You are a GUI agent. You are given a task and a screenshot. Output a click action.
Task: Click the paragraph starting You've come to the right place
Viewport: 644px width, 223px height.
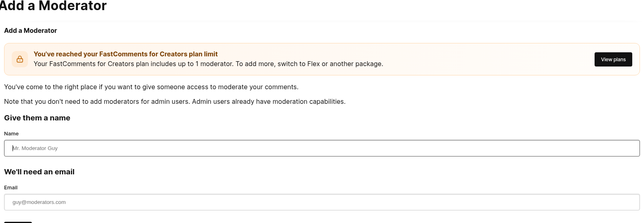[x=151, y=87]
